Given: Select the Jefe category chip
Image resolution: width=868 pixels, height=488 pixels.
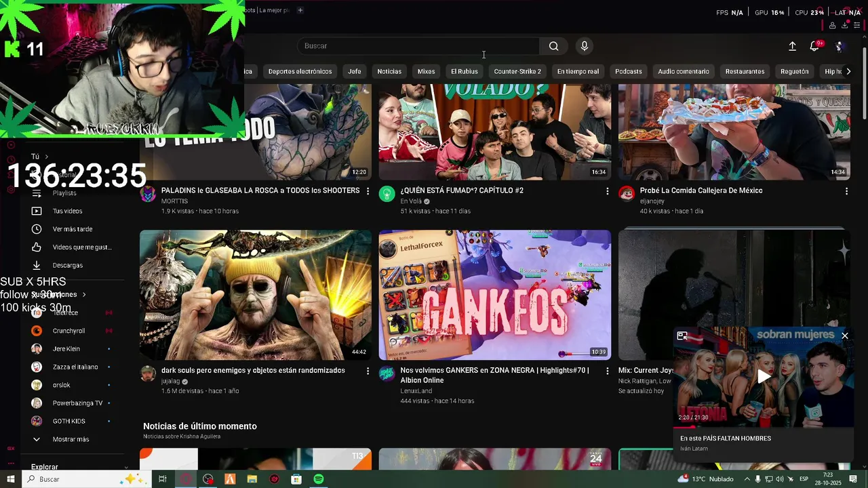Looking at the screenshot, I should coord(355,71).
